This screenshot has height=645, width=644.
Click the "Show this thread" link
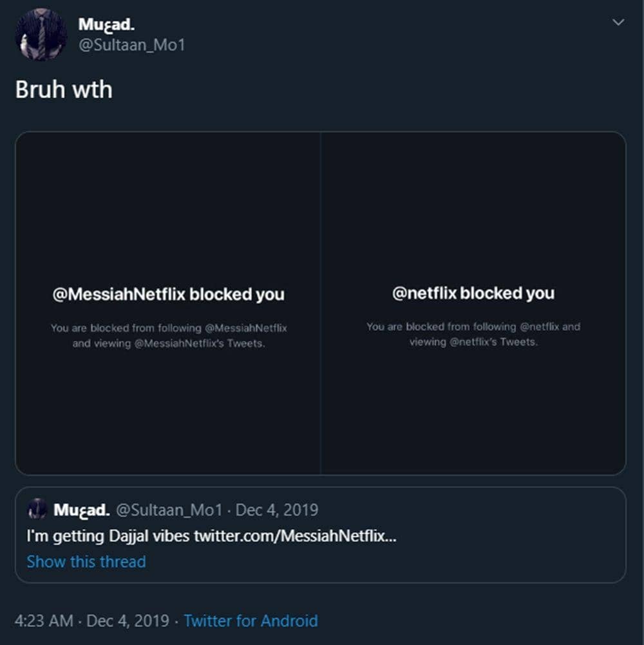click(86, 561)
